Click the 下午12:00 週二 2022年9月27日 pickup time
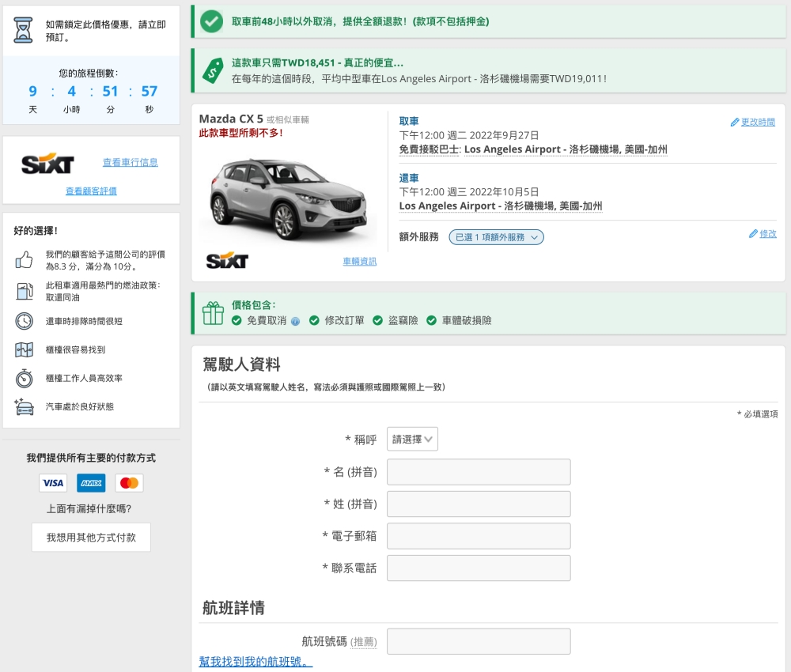 click(469, 135)
